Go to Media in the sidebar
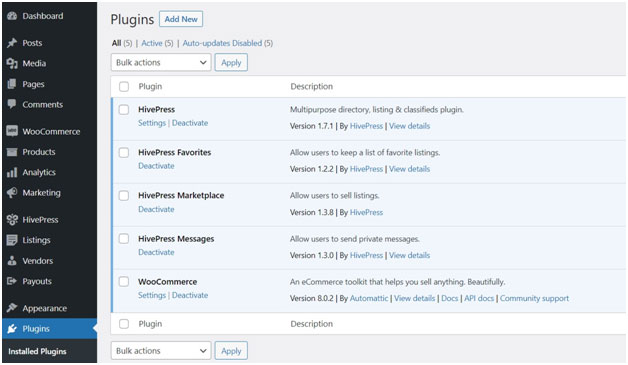 pos(34,63)
